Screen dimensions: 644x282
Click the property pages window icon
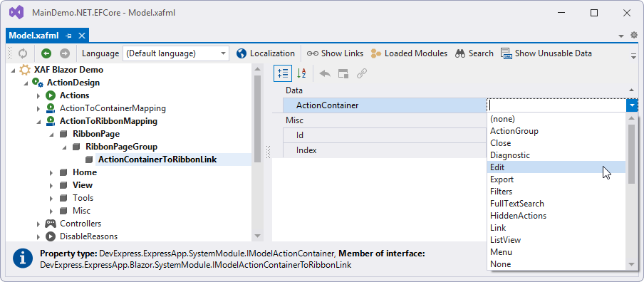(343, 73)
